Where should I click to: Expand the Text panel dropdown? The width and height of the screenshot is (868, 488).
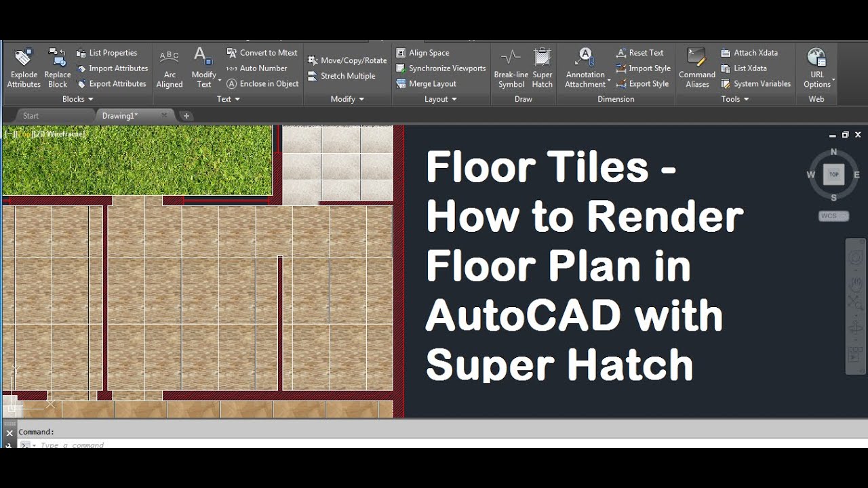click(229, 99)
